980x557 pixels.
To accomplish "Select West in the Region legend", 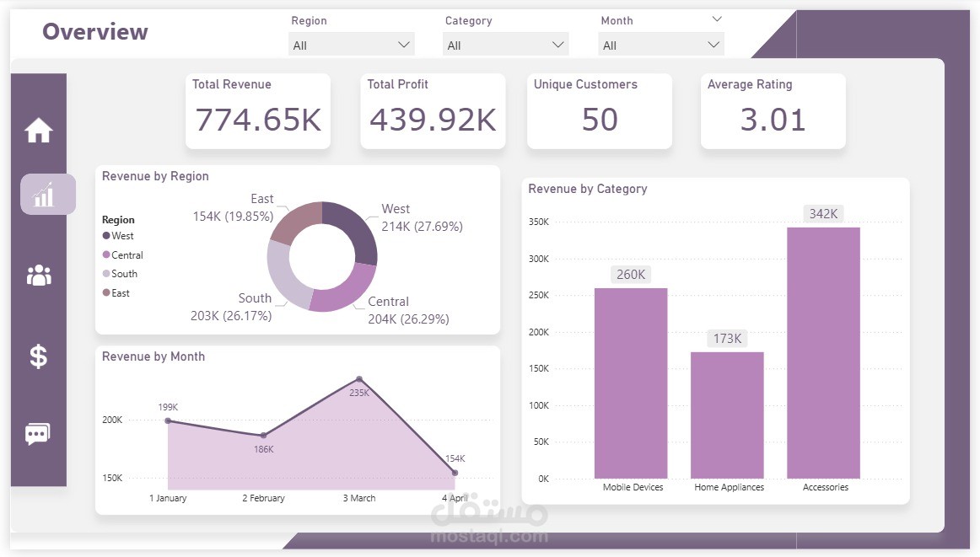I will (118, 236).
